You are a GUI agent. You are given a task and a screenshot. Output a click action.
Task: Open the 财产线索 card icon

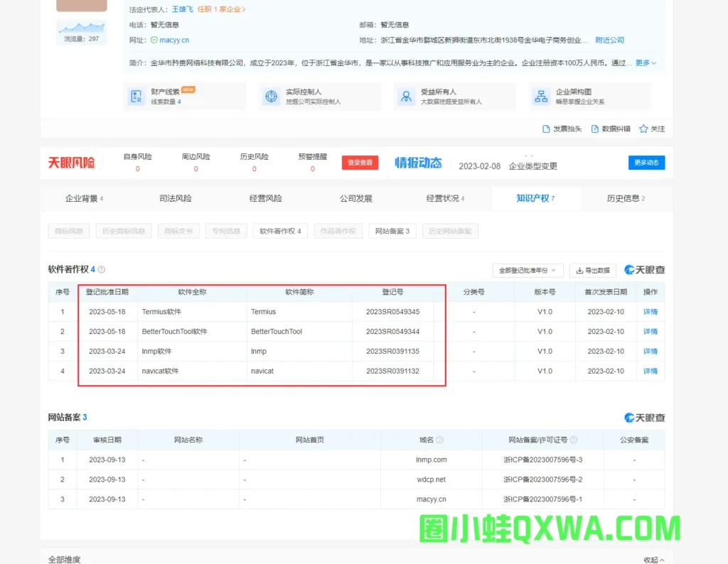point(136,97)
